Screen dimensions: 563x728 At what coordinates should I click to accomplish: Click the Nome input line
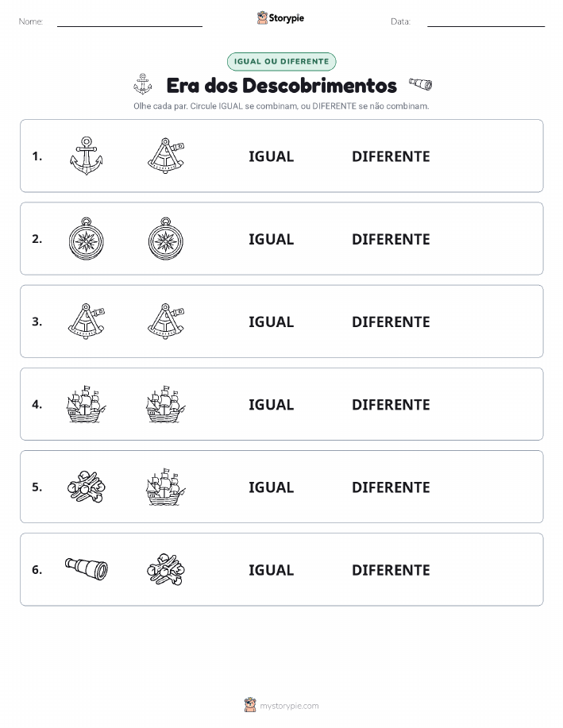[x=129, y=22]
